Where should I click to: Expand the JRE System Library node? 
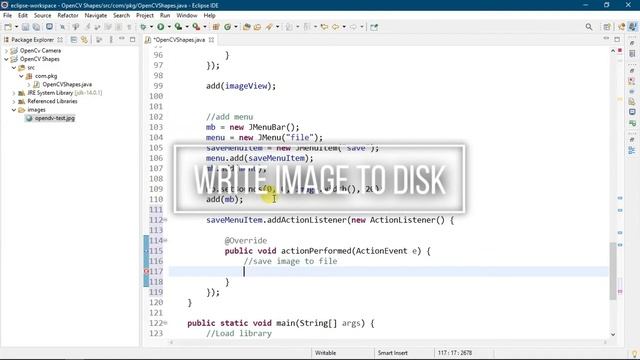[14, 93]
